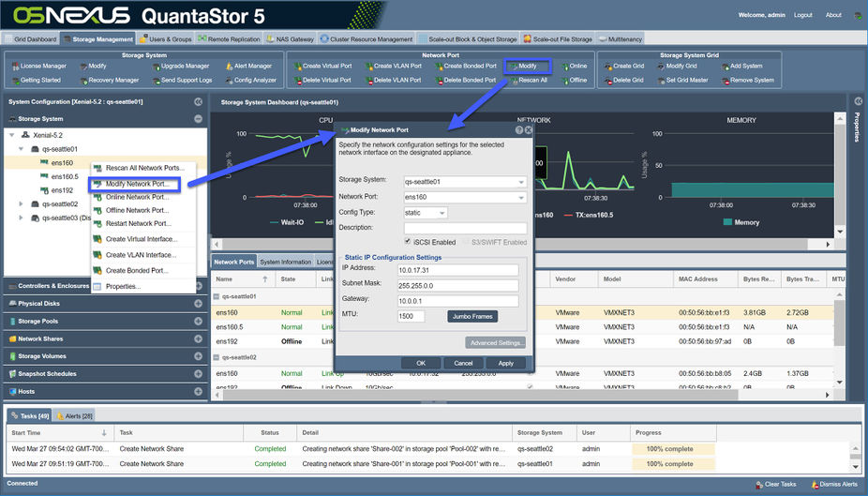This screenshot has width=868, height=496.
Task: Open the Cluster Resource Management tab
Action: [367, 39]
